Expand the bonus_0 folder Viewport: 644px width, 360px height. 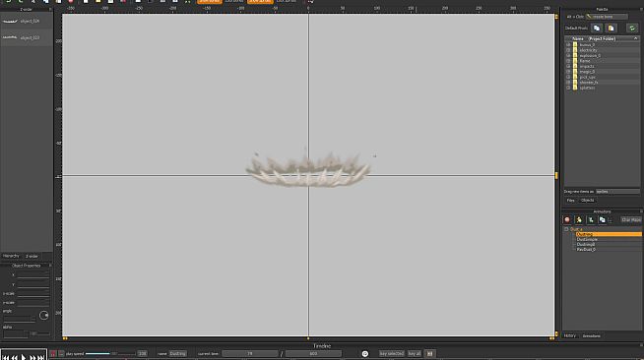(568, 44)
